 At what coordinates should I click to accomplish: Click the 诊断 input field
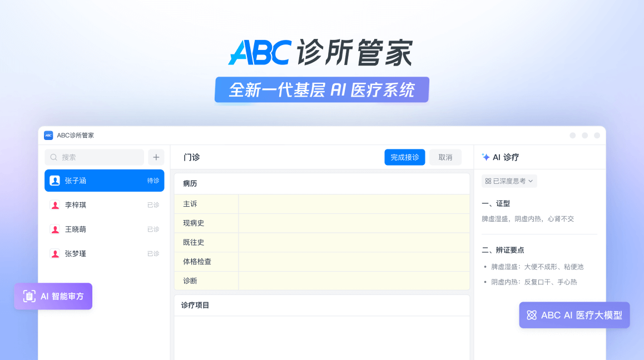click(x=354, y=281)
